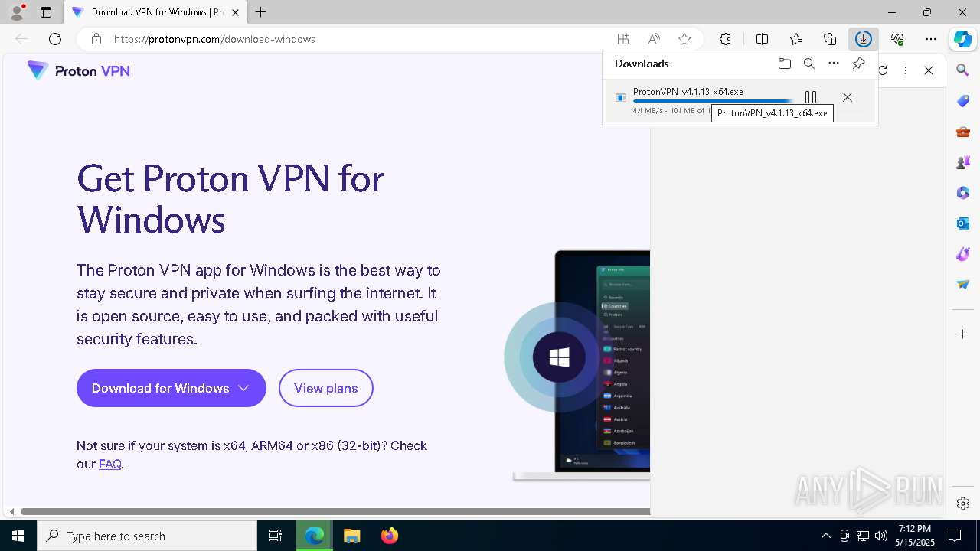Refresh the page with reload icon
This screenshot has width=980, height=551.
55,39
